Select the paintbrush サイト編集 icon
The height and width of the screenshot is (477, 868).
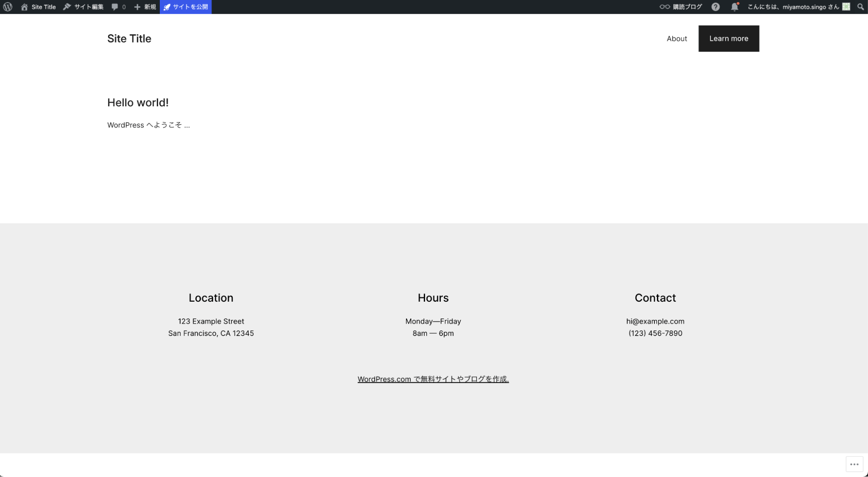(x=66, y=7)
